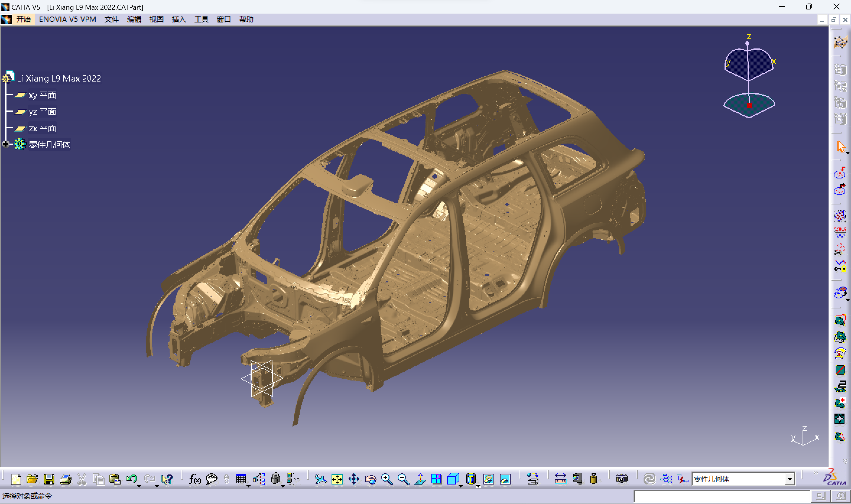
Task: Click the Measure Item caliper icon
Action: click(577, 479)
